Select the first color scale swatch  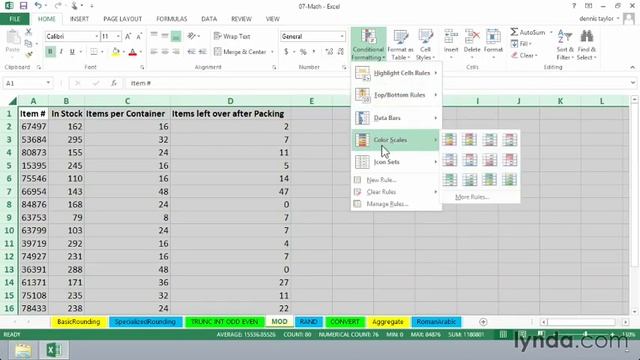pos(449,140)
